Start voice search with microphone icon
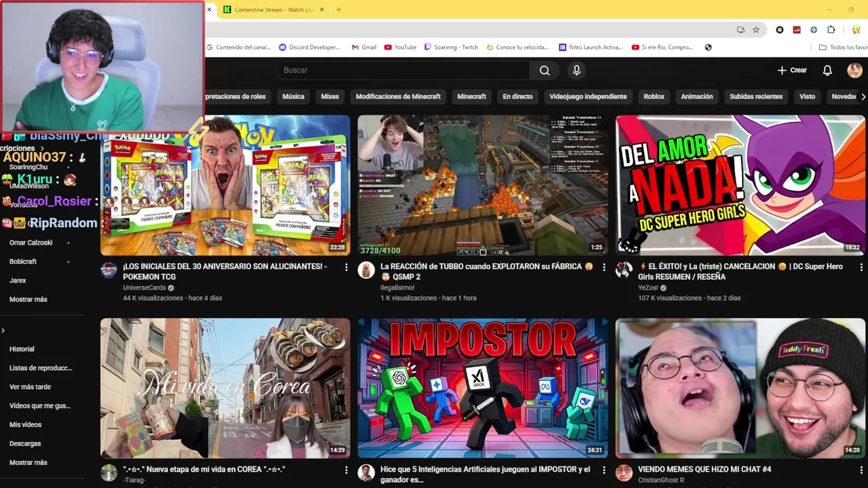This screenshot has height=488, width=868. click(x=576, y=70)
